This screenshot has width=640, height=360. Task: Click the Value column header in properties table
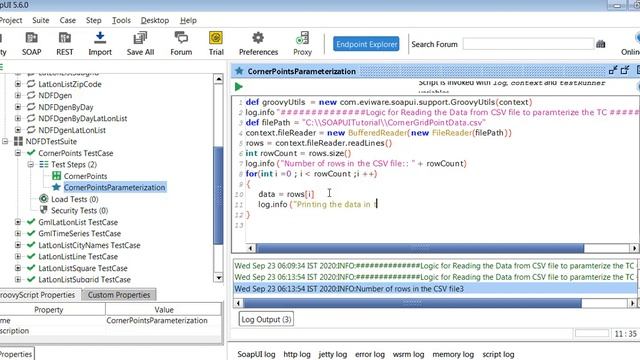(x=164, y=310)
